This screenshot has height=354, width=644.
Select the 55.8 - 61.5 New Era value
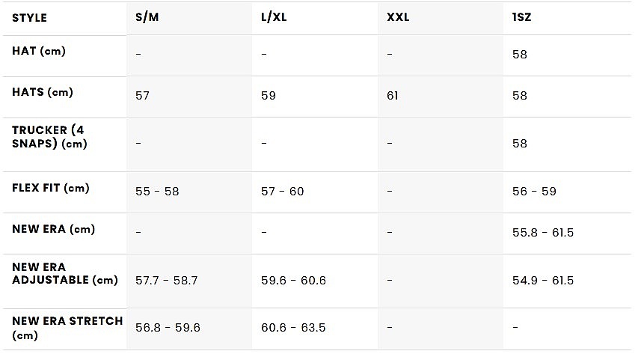pos(543,233)
